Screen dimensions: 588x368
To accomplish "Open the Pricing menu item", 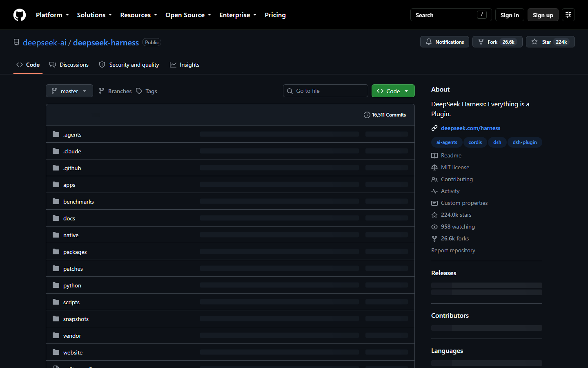I will coord(275,15).
